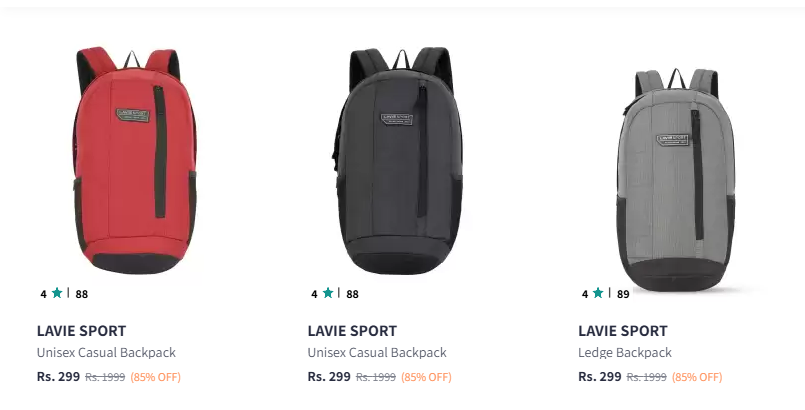Open the grey Ledge backpack image
The height and width of the screenshot is (410, 805).
pos(677,180)
